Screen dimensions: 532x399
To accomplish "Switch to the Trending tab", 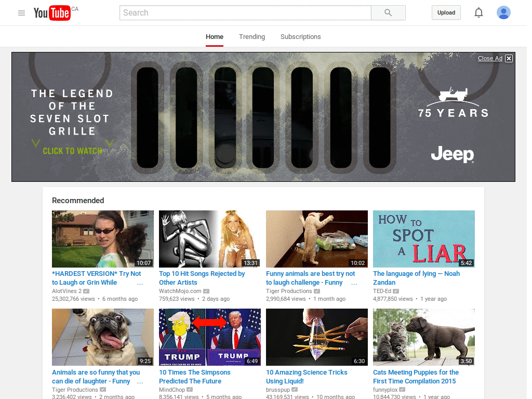I will click(x=252, y=37).
